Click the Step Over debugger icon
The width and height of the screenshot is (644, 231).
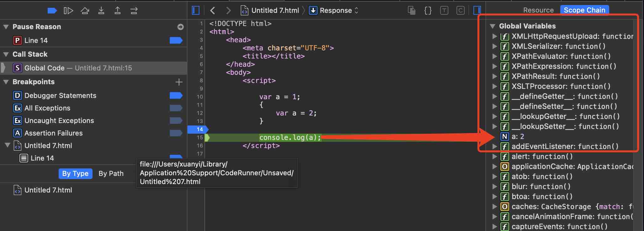click(85, 11)
